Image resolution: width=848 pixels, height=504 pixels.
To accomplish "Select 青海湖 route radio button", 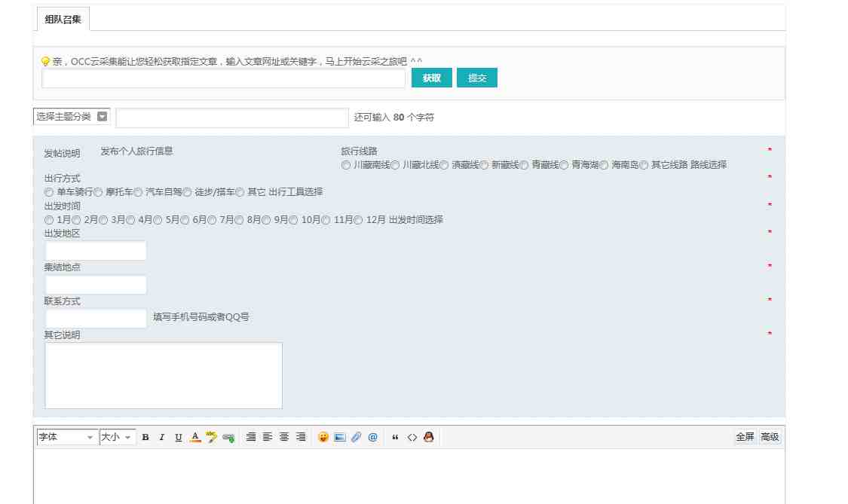I will (x=564, y=165).
